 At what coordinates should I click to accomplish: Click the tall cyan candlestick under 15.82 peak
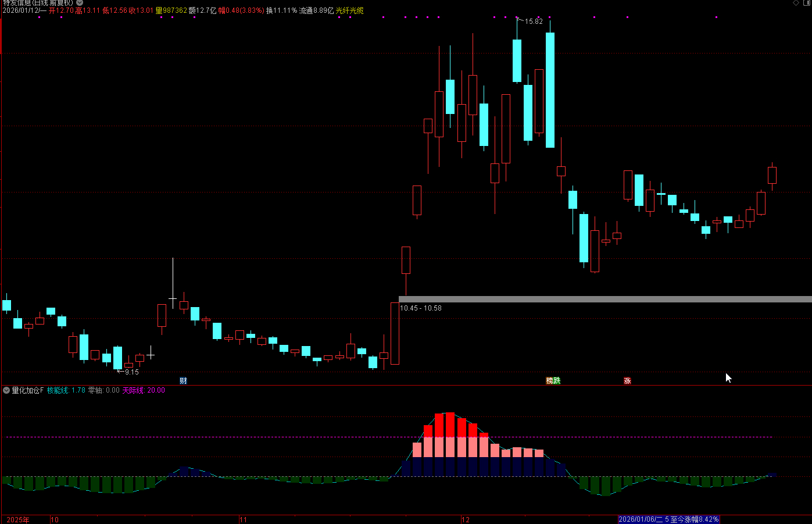[550, 90]
